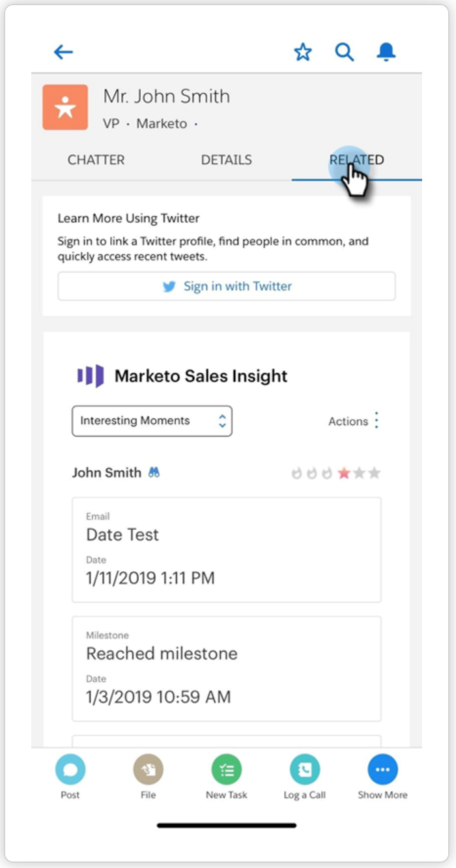Create a New Task
The width and height of the screenshot is (456, 868).
[x=227, y=770]
